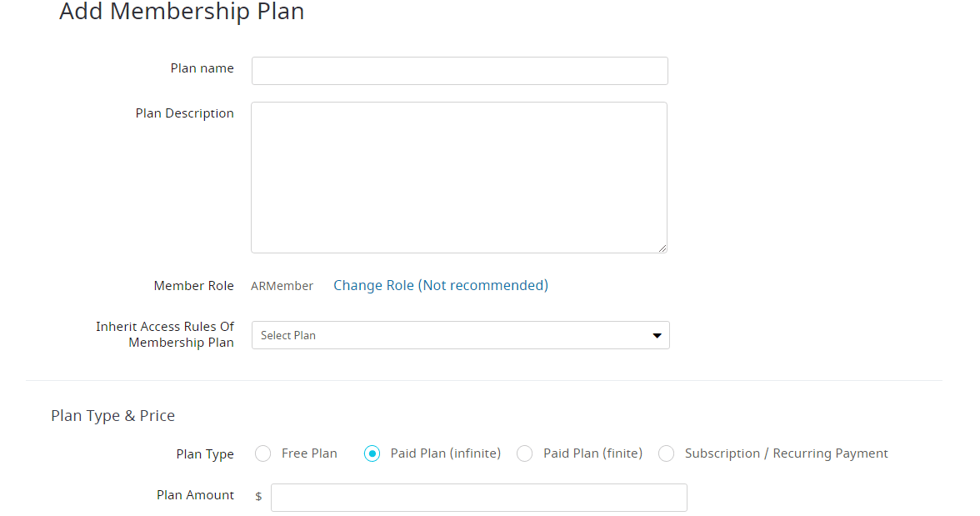
Task: Click the Add Membership Plan page title
Action: tap(182, 12)
